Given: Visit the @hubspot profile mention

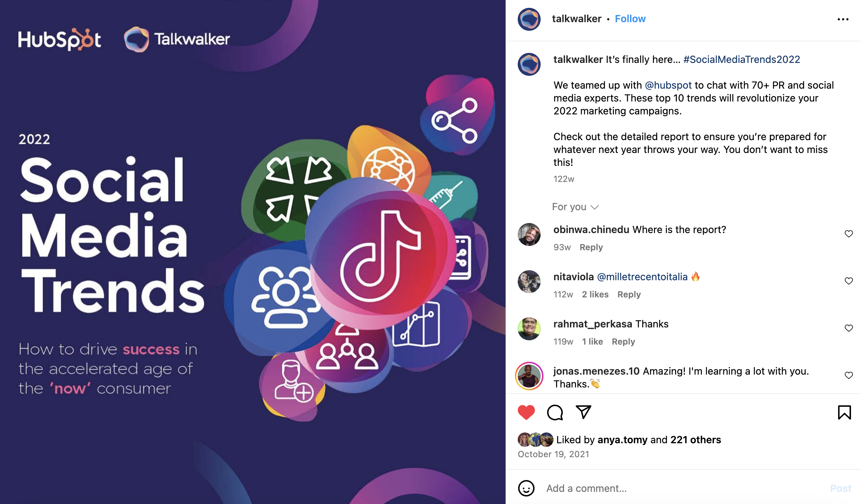Looking at the screenshot, I should point(668,85).
